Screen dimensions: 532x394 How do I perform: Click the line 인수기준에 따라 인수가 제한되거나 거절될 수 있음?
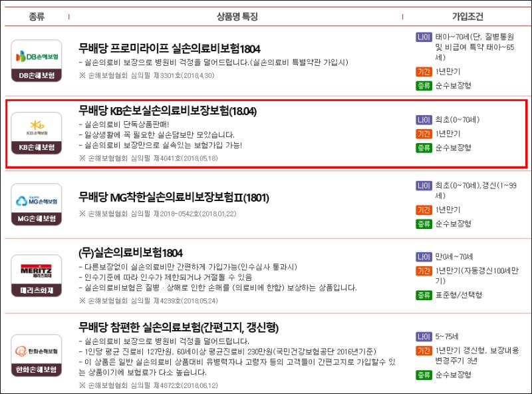coord(165,278)
